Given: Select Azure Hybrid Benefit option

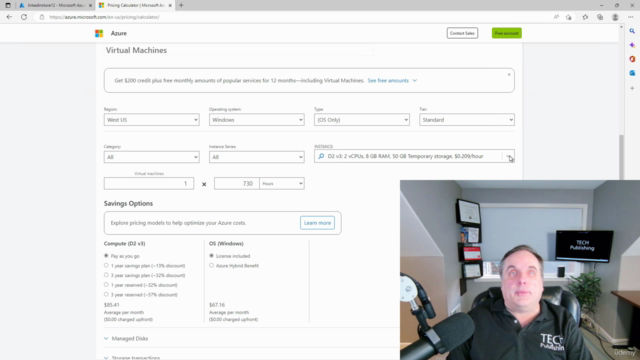Looking at the screenshot, I should [211, 266].
